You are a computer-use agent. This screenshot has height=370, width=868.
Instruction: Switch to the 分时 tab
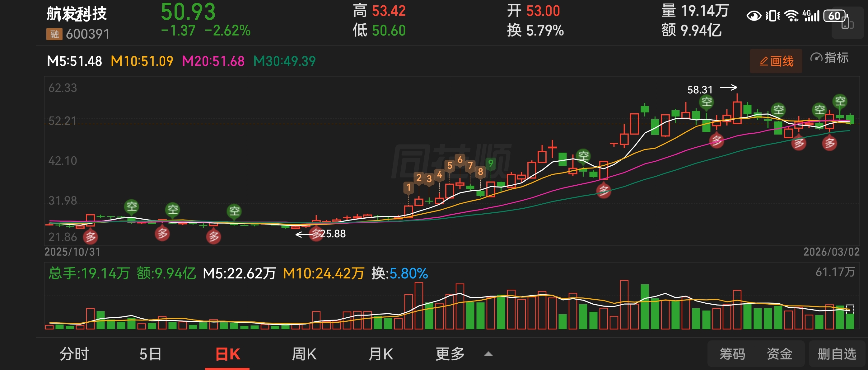click(x=74, y=354)
